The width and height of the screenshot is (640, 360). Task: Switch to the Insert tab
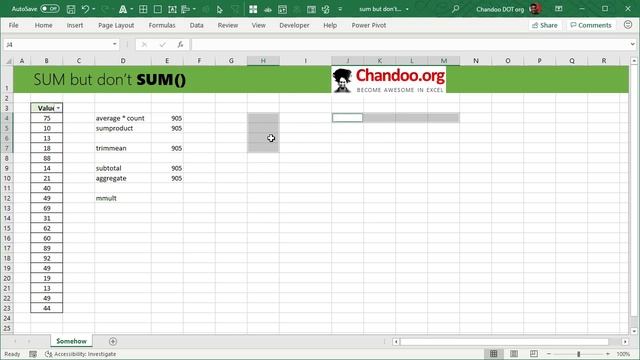click(x=75, y=25)
